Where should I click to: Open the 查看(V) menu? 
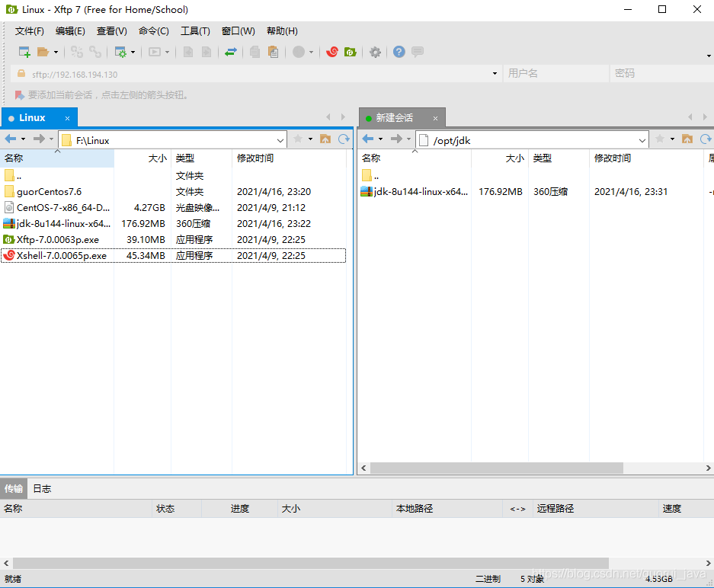coord(111,31)
